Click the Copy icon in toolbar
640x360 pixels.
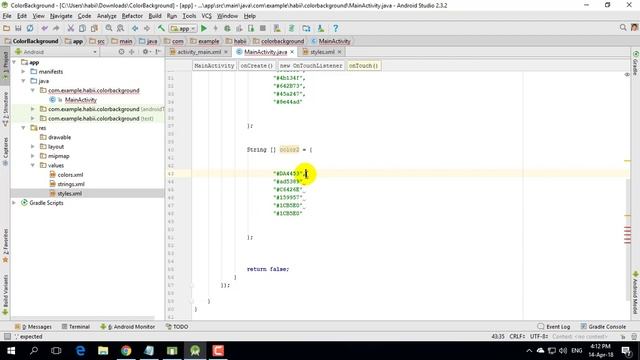pyautogui.click(x=82, y=29)
